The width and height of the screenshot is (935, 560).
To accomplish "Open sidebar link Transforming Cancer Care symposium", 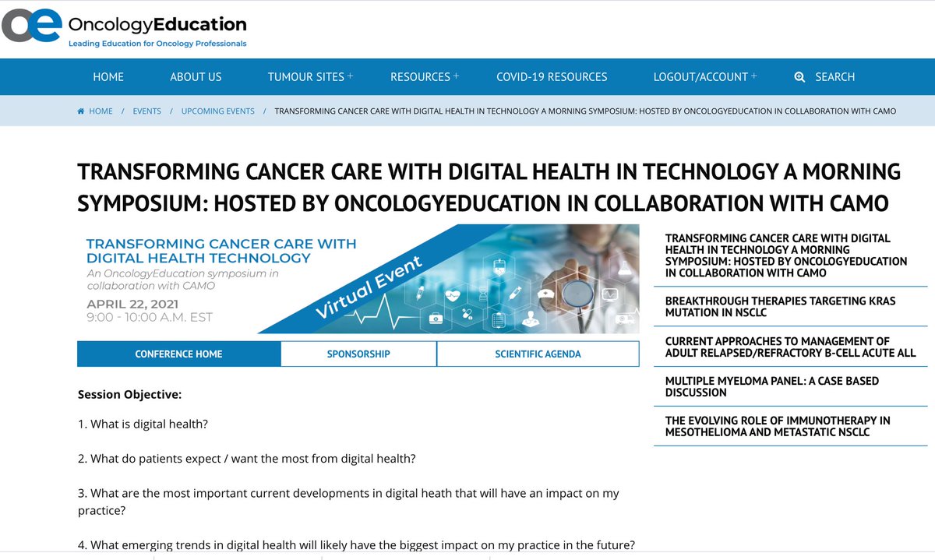I will 786,255.
